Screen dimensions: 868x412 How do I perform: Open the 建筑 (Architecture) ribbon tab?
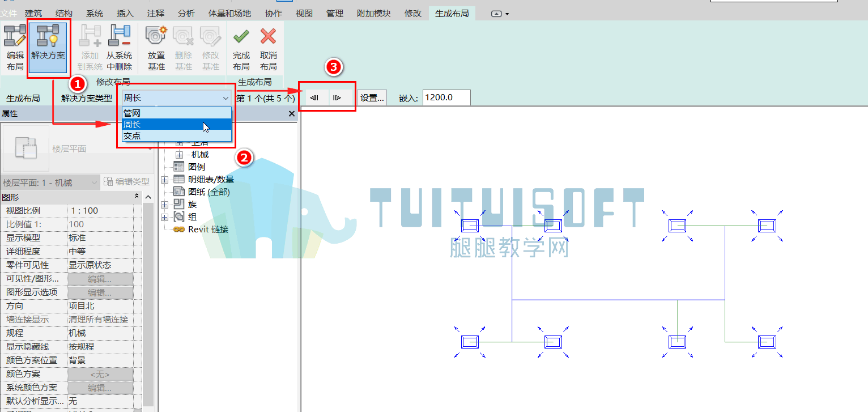pyautogui.click(x=33, y=13)
